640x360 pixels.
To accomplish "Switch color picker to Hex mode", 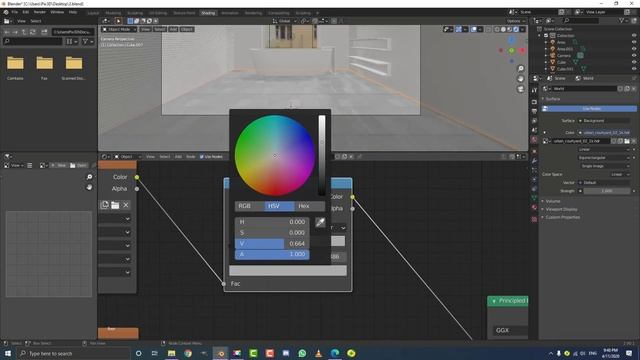I will (x=310, y=206).
